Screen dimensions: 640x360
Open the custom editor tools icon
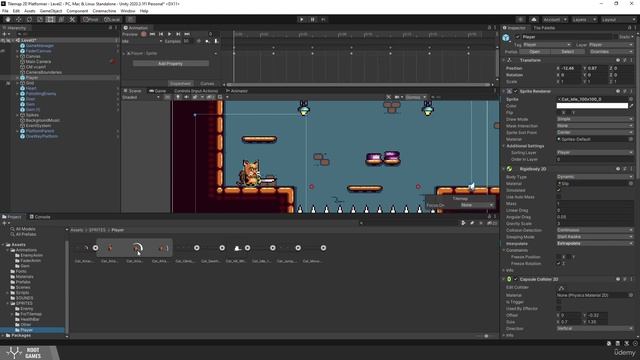(x=72, y=19)
